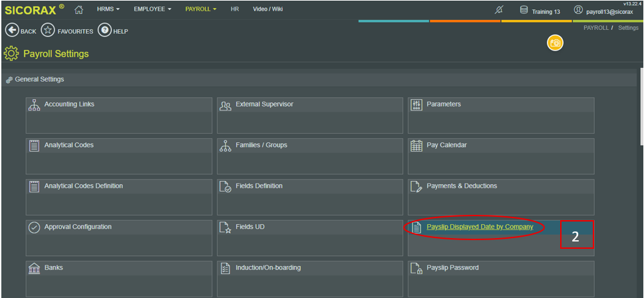Expand the HRMS dropdown menu
Image resolution: width=644 pixels, height=298 pixels.
click(x=108, y=10)
